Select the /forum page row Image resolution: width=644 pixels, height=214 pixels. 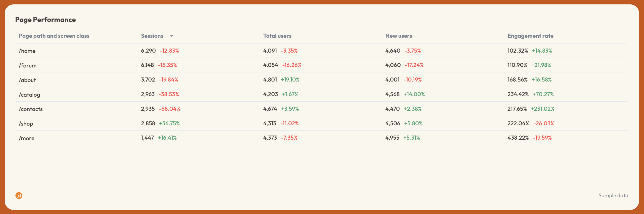[28, 65]
